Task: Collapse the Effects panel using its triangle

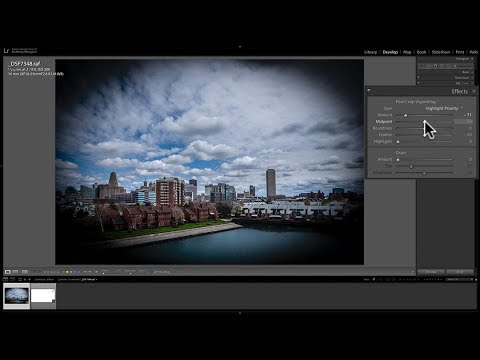Action: [x=474, y=91]
